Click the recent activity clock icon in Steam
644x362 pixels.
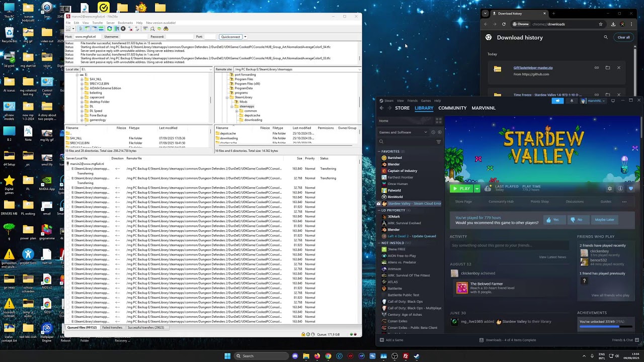click(433, 132)
